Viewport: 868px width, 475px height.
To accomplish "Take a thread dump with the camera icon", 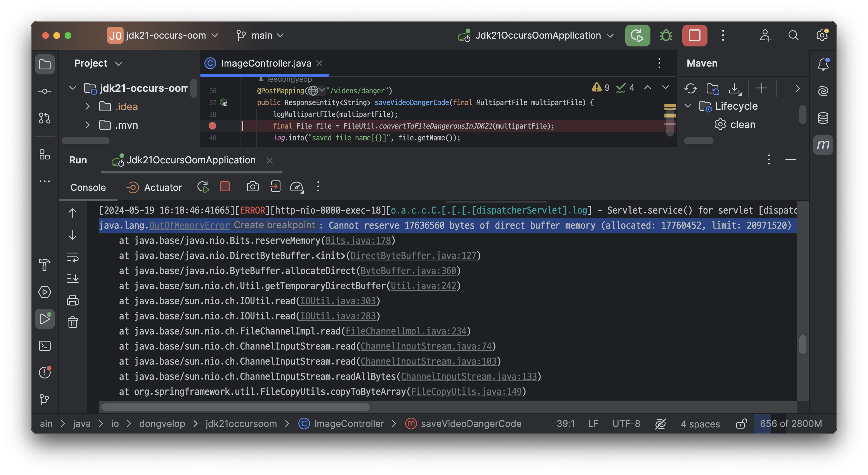I will click(x=253, y=187).
